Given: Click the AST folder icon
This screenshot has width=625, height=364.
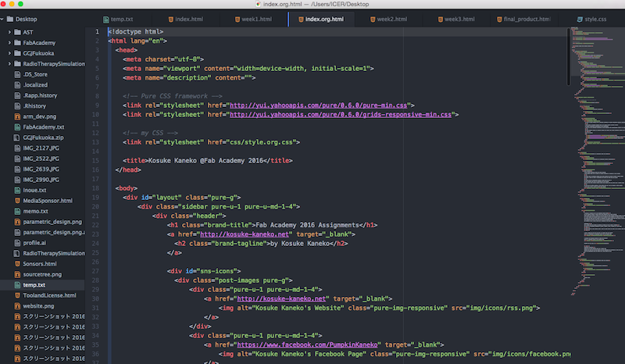Looking at the screenshot, I should click(17, 32).
